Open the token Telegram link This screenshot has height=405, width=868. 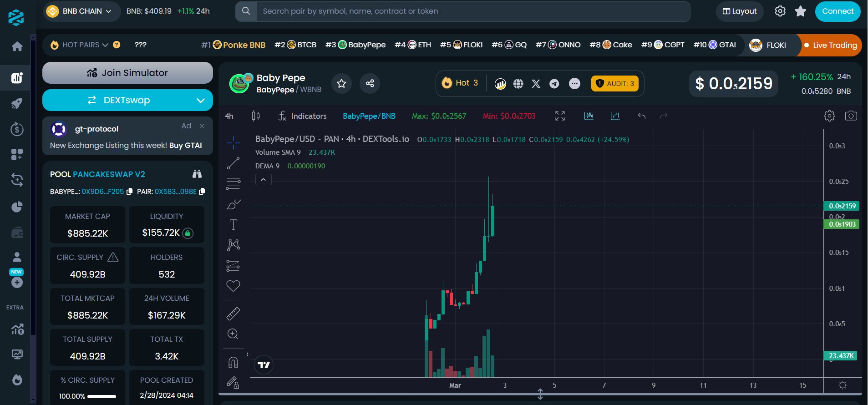pos(554,84)
